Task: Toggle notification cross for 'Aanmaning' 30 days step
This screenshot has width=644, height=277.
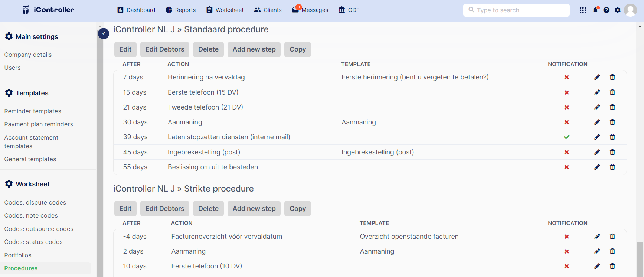Action: pos(566,122)
